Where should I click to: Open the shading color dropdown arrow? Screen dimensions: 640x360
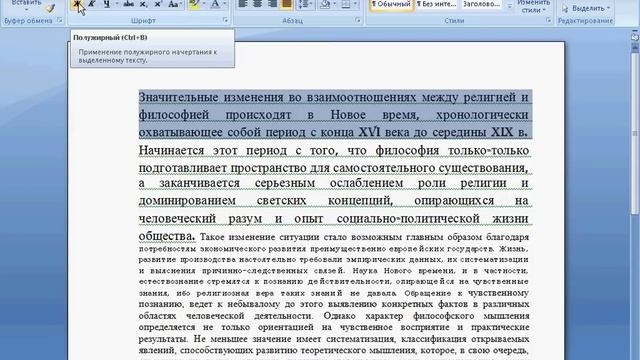(335, 4)
